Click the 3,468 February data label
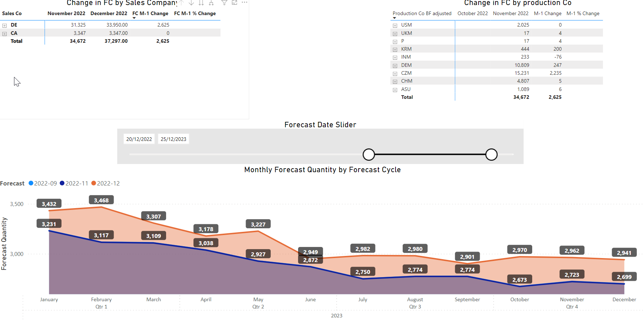The image size is (644, 321). pos(101,200)
